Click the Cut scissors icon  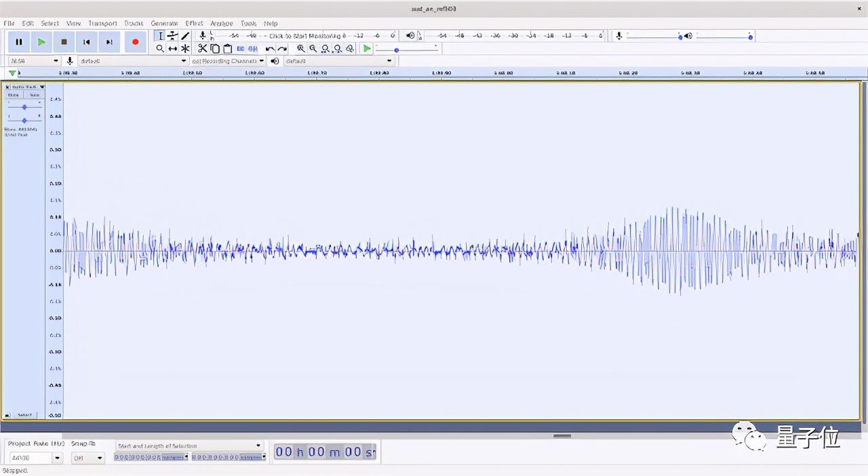202,49
